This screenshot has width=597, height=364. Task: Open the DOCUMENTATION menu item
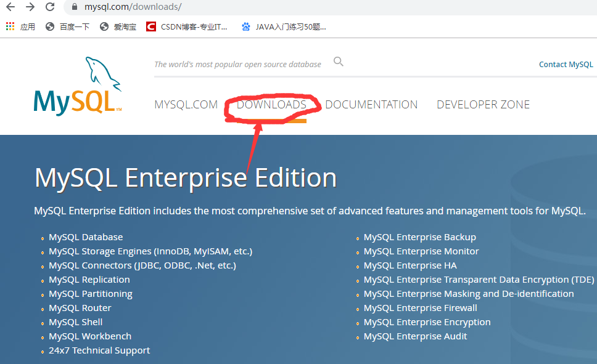(x=371, y=105)
